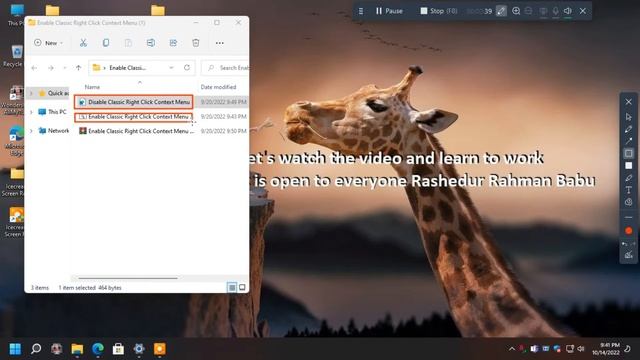Undo last drawing in drawing panel

pos(625,244)
